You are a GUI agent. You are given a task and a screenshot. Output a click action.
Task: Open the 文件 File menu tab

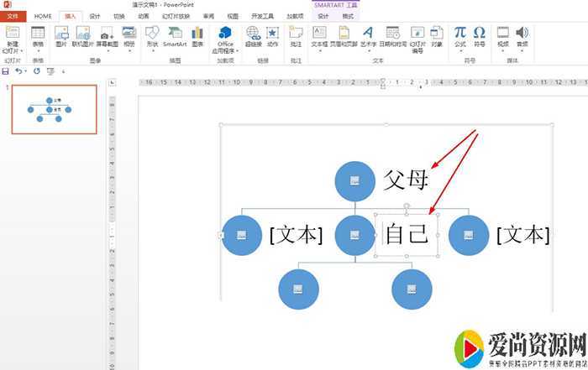pos(13,16)
